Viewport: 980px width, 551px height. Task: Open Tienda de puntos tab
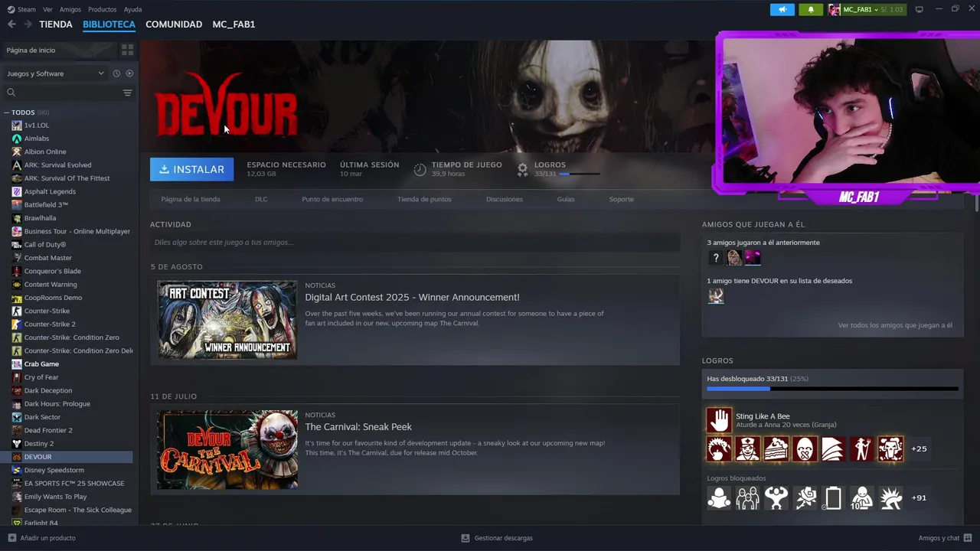point(424,199)
